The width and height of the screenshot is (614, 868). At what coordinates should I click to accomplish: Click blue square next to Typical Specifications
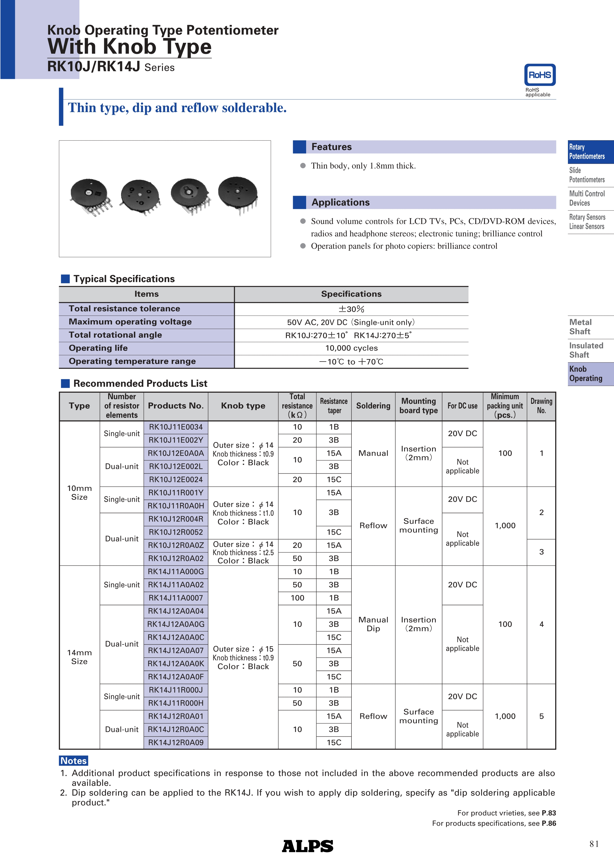click(65, 279)
